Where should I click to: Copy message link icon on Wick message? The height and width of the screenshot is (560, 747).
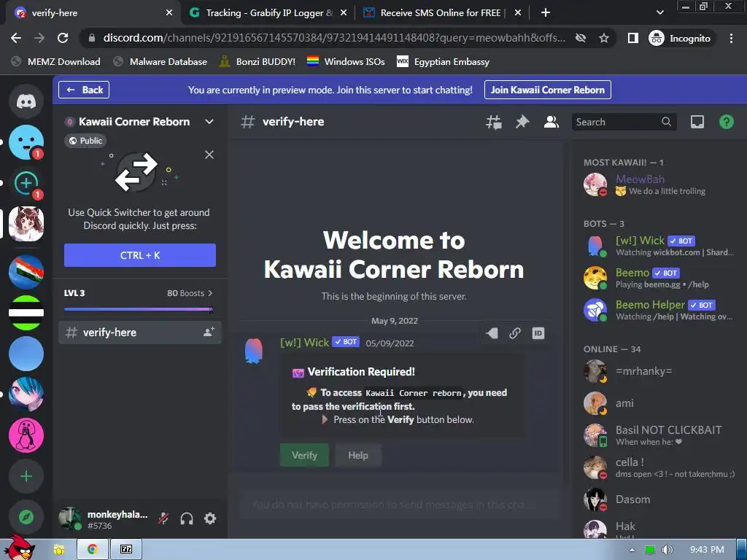click(x=514, y=333)
